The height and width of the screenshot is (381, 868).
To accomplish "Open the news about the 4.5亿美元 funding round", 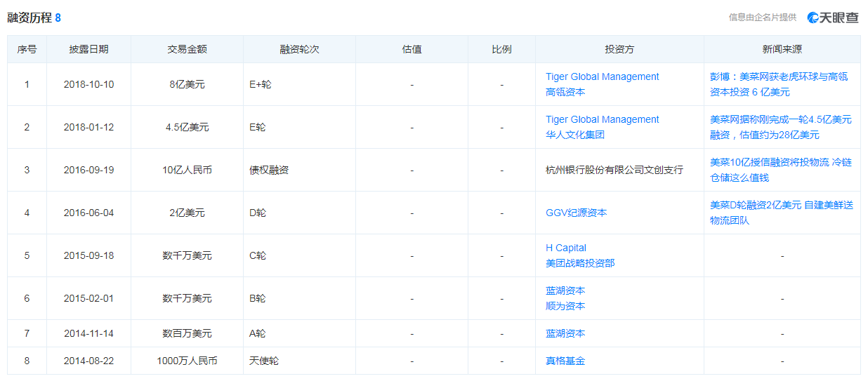I will pyautogui.click(x=780, y=127).
